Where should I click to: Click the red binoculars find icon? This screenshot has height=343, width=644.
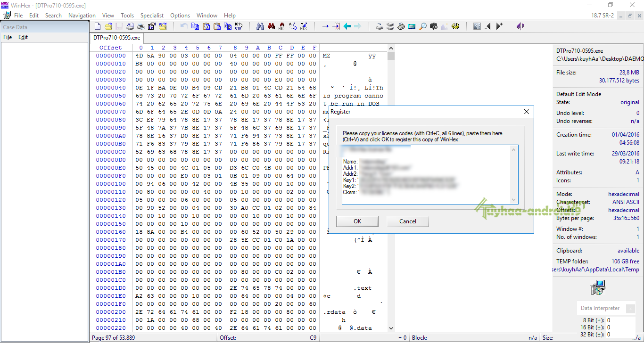(x=271, y=26)
